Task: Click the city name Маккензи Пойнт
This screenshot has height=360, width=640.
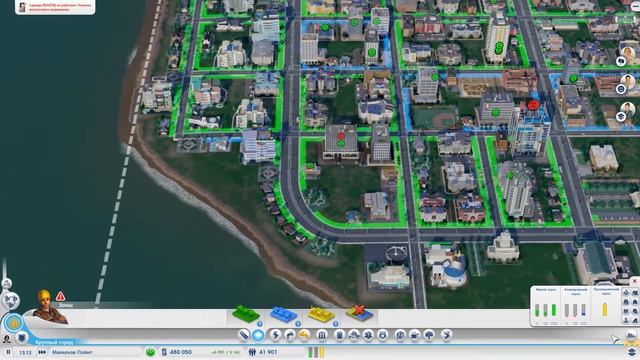Action: 72,352
